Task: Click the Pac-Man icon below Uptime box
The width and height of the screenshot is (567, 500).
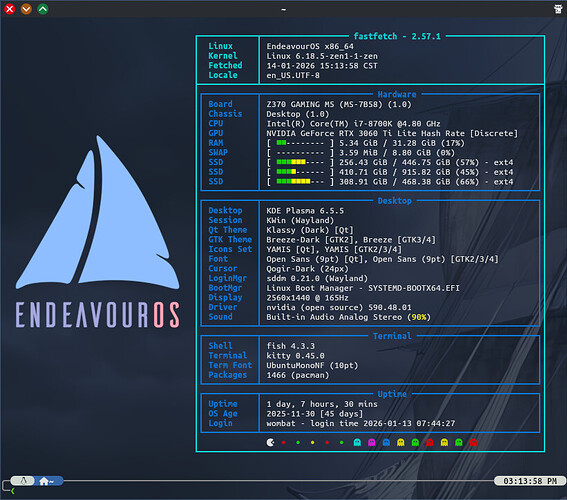Action: coord(270,442)
